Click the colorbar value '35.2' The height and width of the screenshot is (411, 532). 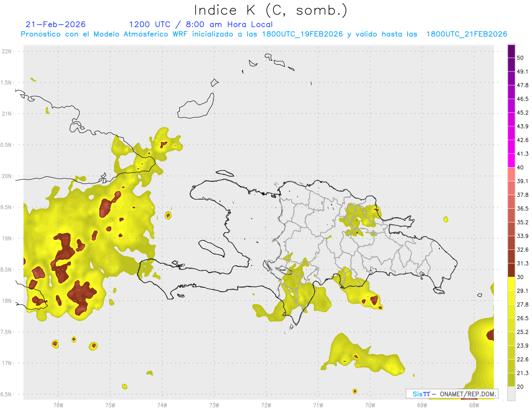click(523, 222)
